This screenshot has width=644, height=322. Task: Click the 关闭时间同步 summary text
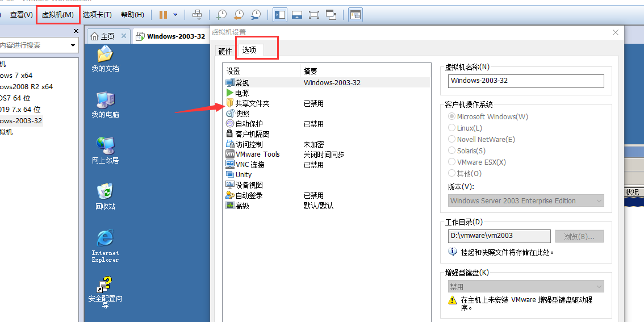pyautogui.click(x=324, y=154)
